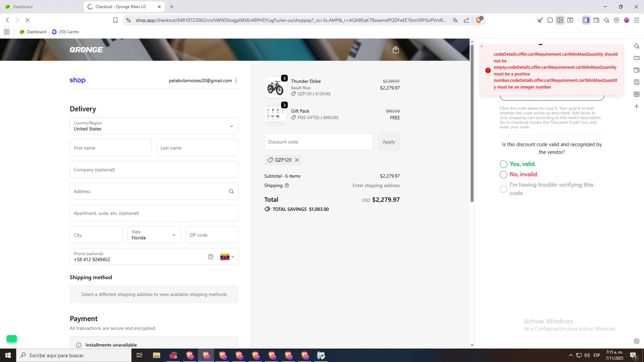Go back to the previous page
The height and width of the screenshot is (362, 644).
[x=7, y=20]
